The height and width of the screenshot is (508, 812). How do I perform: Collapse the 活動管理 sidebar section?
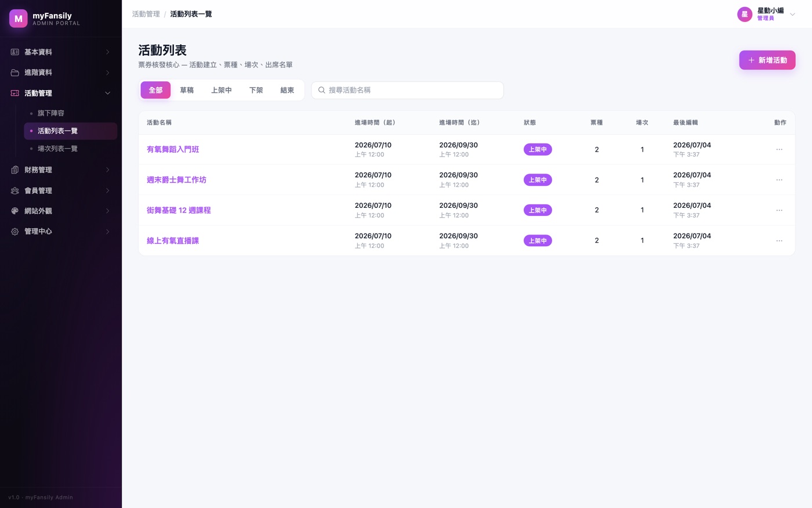tap(107, 93)
